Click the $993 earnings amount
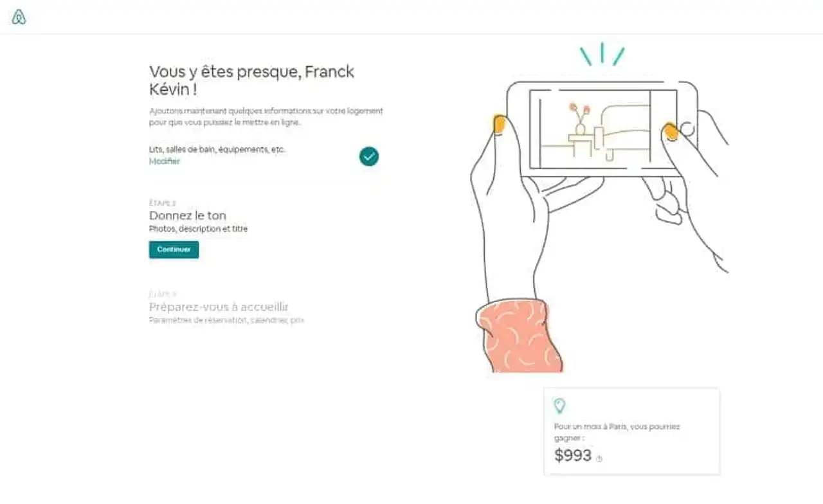 click(573, 456)
